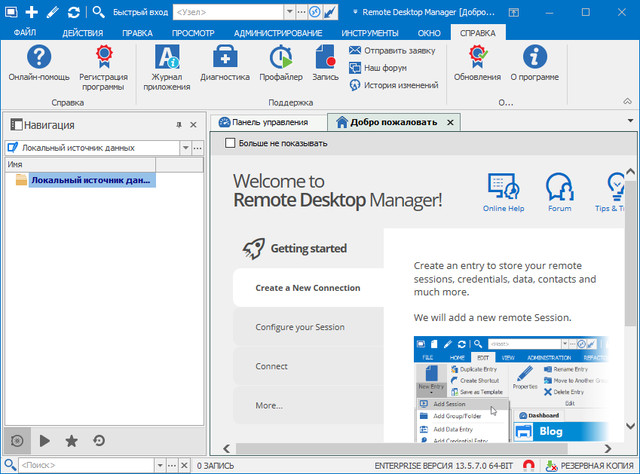This screenshot has height=474, width=640.
Task: Start the Профайлер tool
Action: coord(281,59)
